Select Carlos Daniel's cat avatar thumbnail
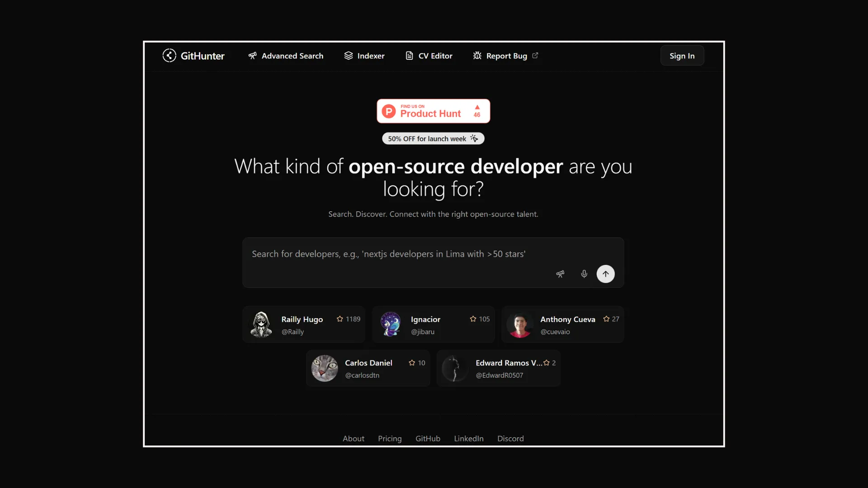The image size is (868, 488). (325, 368)
